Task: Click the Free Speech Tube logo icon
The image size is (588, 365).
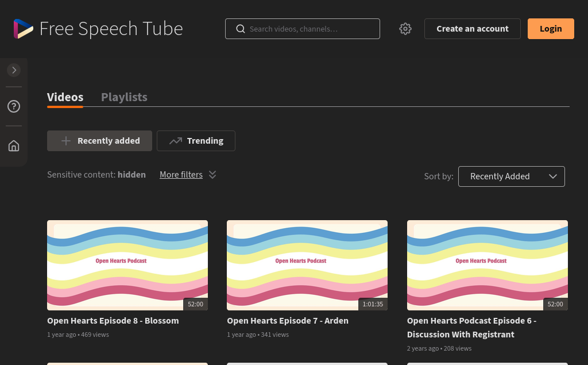Action: pos(23,29)
